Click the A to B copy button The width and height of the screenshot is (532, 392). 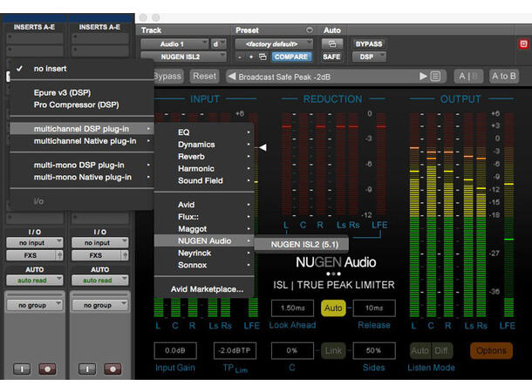point(504,77)
